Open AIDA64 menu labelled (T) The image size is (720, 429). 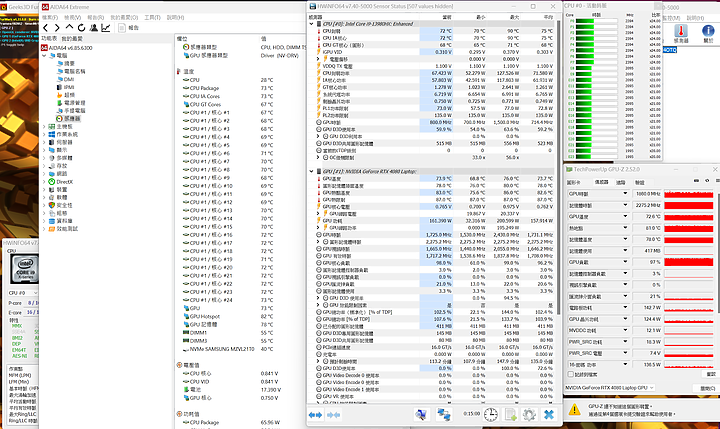tap(152, 17)
